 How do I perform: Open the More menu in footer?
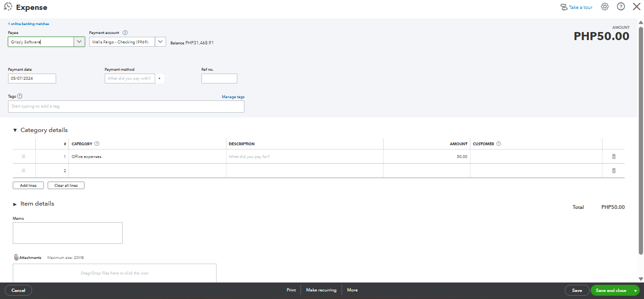point(352,290)
